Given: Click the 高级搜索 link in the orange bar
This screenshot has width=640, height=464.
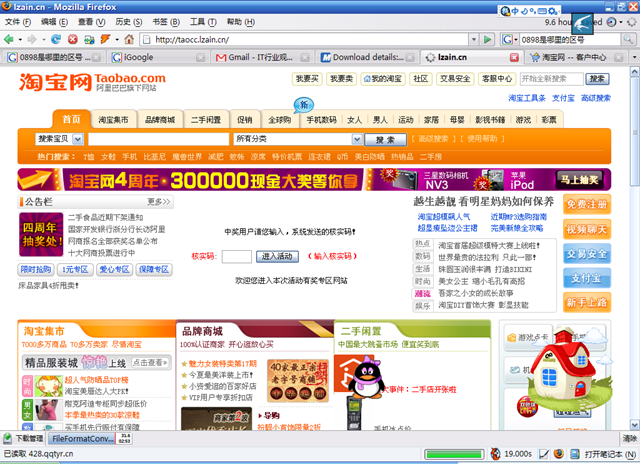Looking at the screenshot, I should click(433, 139).
